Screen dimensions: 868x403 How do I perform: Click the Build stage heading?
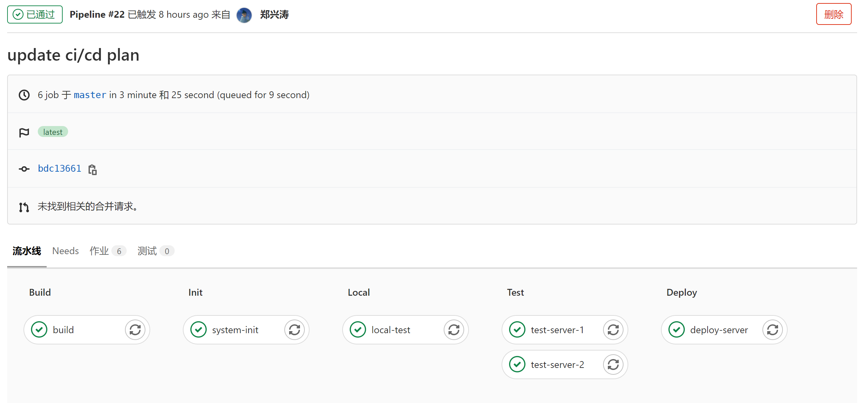click(x=40, y=292)
